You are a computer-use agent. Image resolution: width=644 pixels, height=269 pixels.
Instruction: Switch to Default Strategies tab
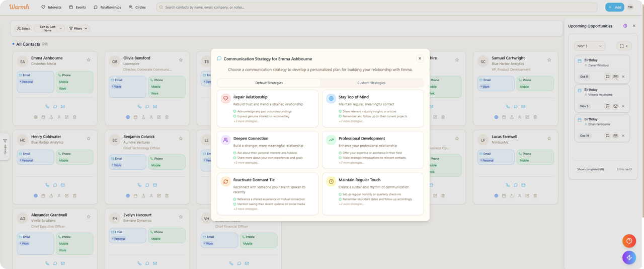[269, 83]
